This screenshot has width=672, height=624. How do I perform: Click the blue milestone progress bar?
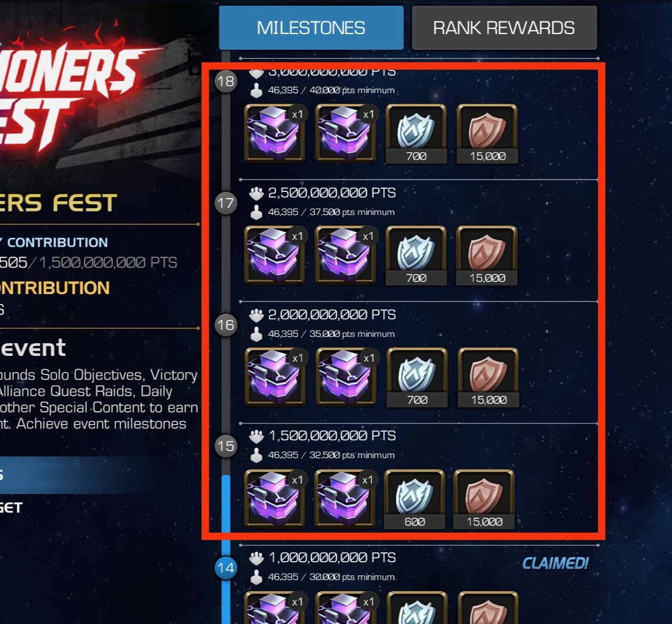(226, 549)
